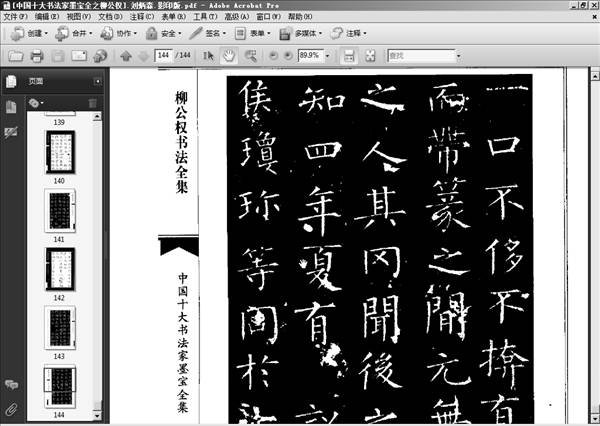Select page thumbnail 141
This screenshot has width=600, height=426.
[x=60, y=211]
